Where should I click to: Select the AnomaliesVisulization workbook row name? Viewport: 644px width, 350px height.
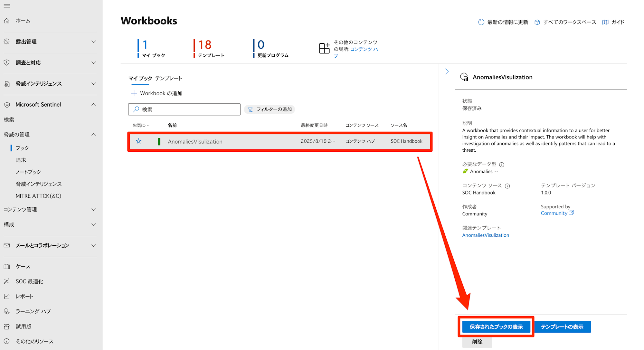195,141
